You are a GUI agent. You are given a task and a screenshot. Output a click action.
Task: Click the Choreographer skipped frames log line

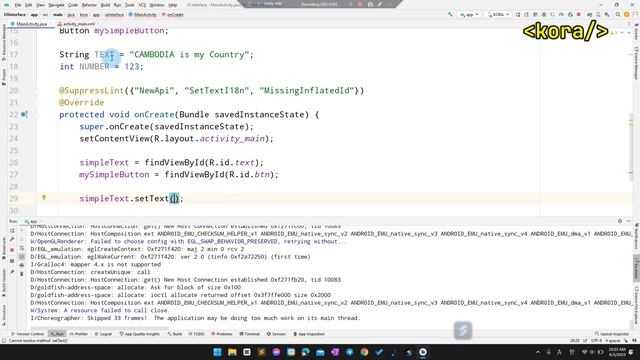(195, 318)
